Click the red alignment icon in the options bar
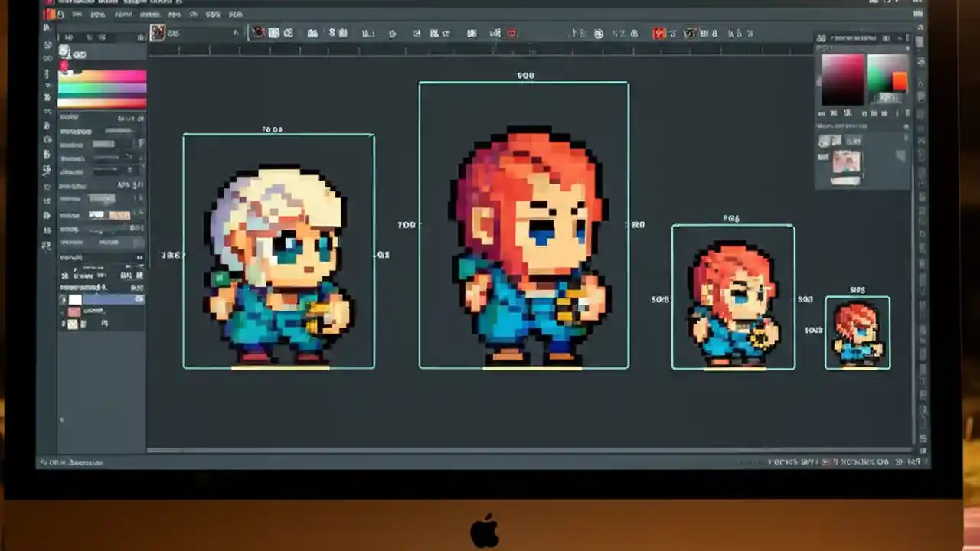This screenshot has height=551, width=980. (x=658, y=33)
